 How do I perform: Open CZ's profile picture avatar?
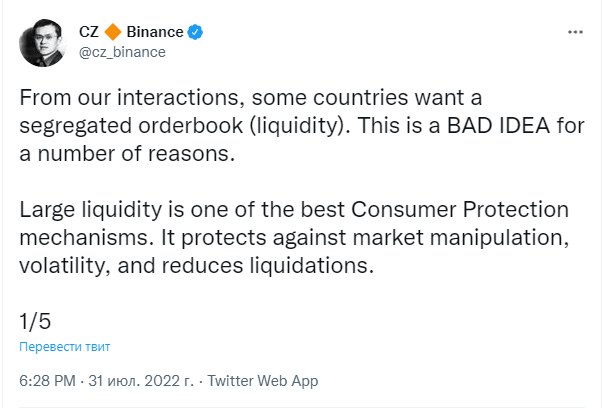(42, 43)
